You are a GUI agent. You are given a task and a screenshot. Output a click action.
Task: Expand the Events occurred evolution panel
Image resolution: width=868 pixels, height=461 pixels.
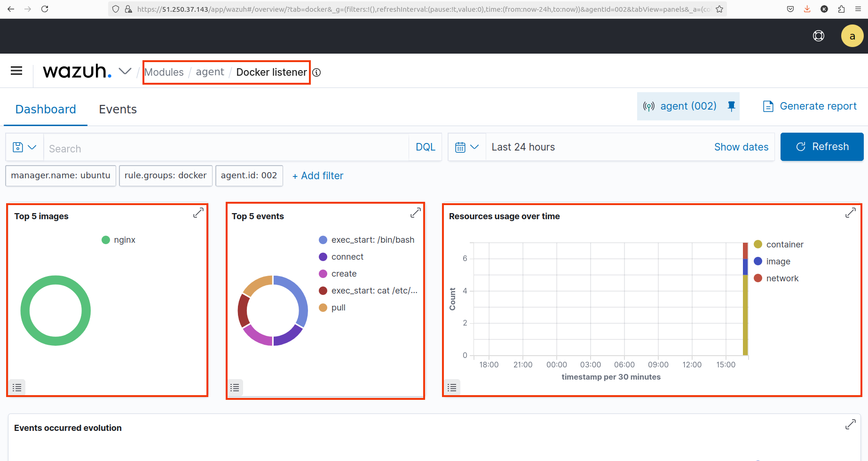(851, 424)
